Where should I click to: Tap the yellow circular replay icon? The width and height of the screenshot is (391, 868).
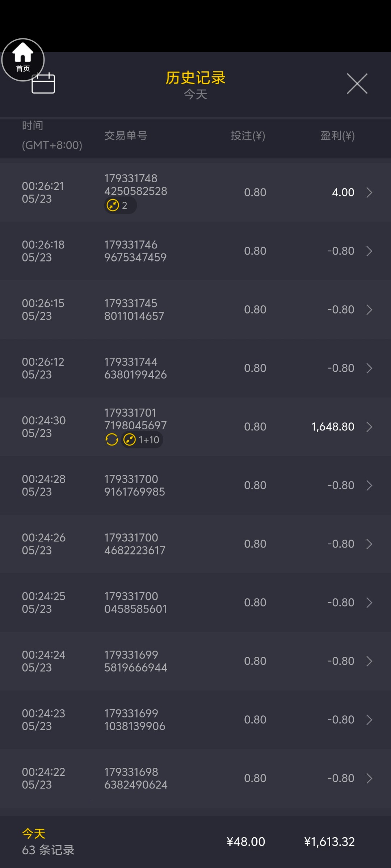112,440
